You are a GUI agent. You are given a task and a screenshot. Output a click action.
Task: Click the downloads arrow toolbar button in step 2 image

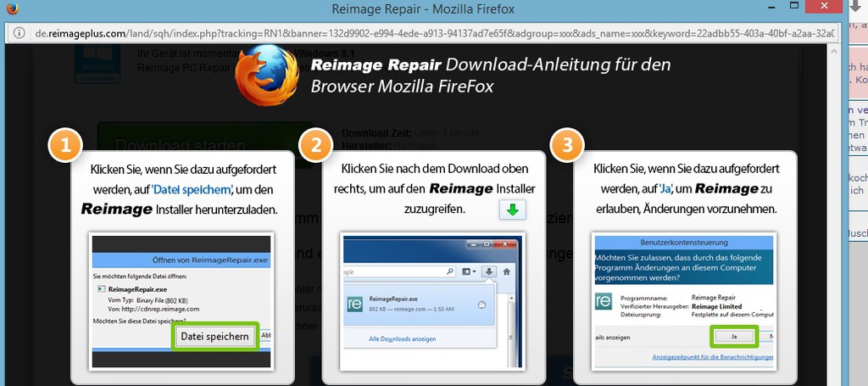click(489, 272)
